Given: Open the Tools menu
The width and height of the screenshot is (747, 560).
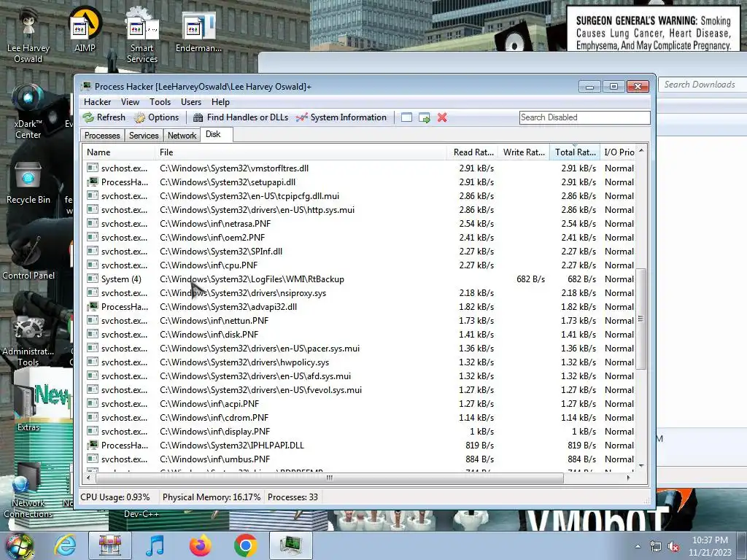Looking at the screenshot, I should (x=160, y=102).
